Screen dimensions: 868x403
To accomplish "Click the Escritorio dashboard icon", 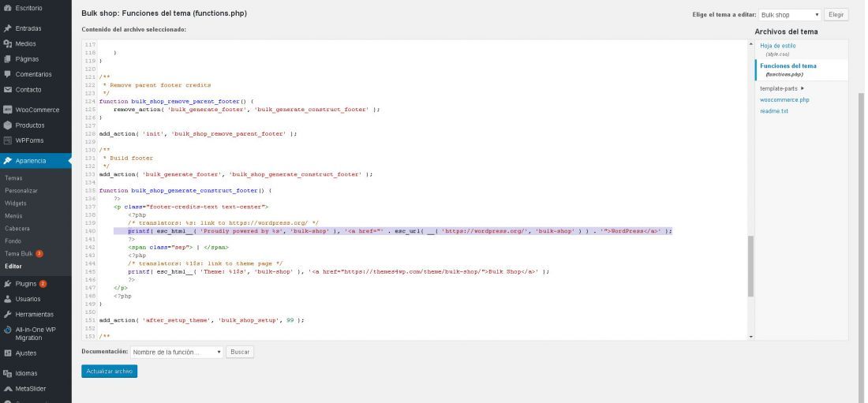I will [x=7, y=9].
